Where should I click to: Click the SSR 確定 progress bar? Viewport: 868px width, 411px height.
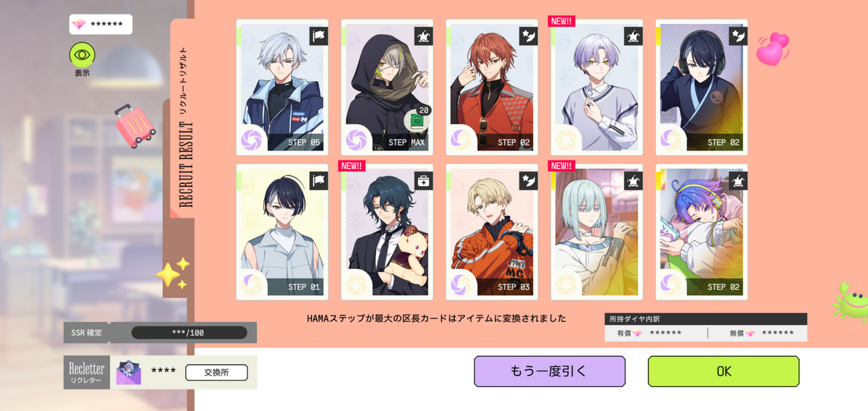pyautogui.click(x=190, y=333)
